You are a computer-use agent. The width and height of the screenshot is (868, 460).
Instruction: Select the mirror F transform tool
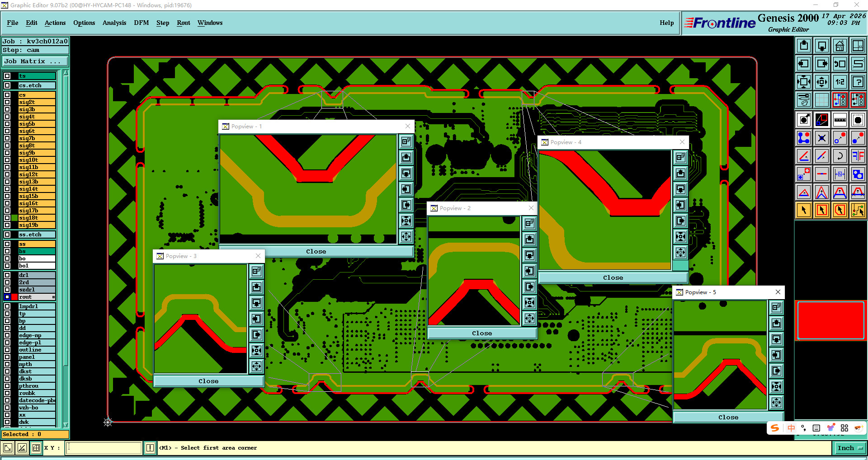coord(858,156)
